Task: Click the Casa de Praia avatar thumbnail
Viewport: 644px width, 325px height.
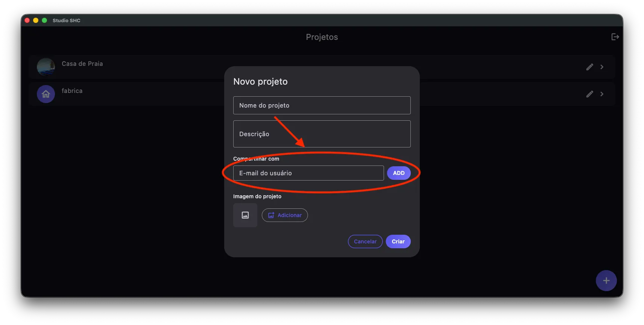Action: [46, 67]
